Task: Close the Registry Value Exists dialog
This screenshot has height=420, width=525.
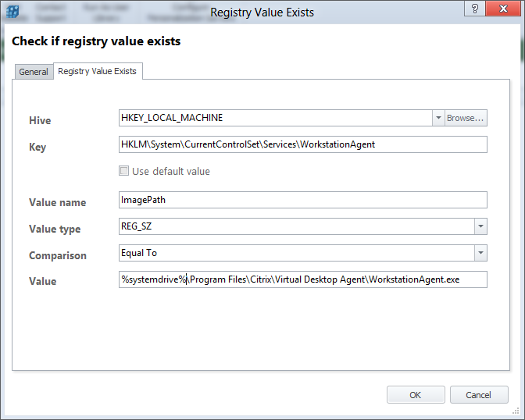Action: 504,8
